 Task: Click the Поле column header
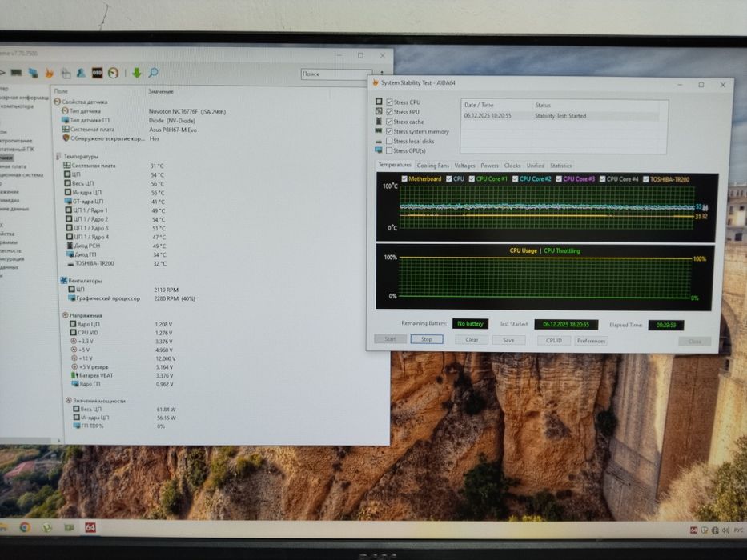[61, 91]
